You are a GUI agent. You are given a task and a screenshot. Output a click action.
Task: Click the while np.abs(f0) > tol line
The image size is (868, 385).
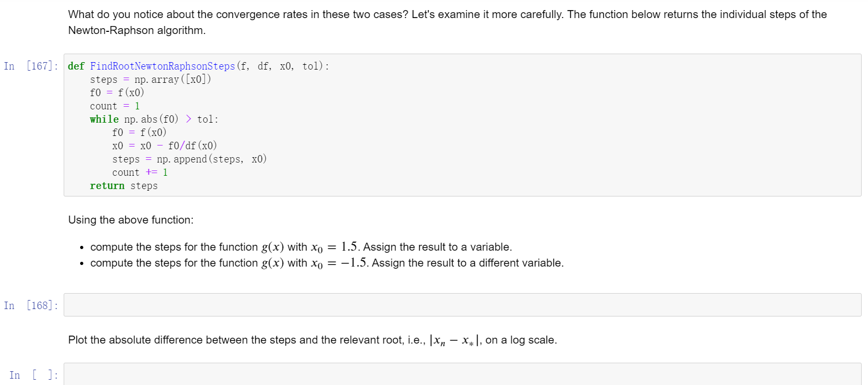154,119
